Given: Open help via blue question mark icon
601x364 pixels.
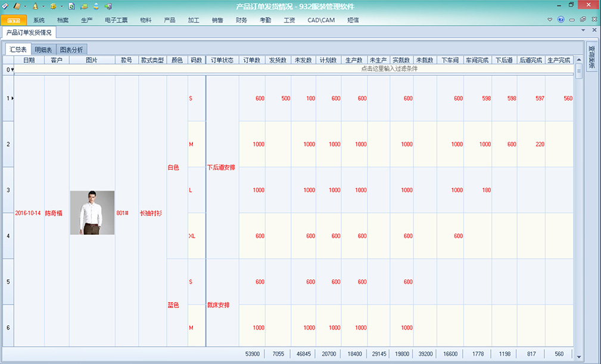Looking at the screenshot, I should tap(560, 20).
